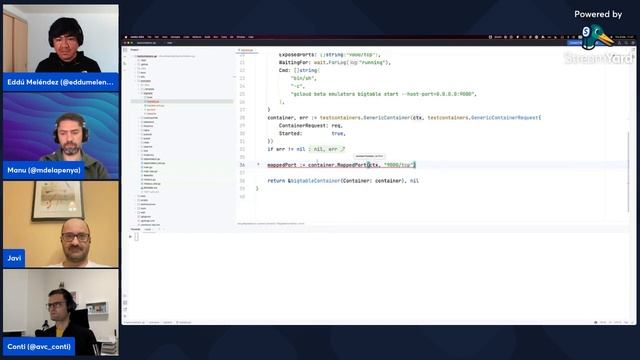Select Conti's video tile

[x=61, y=312]
